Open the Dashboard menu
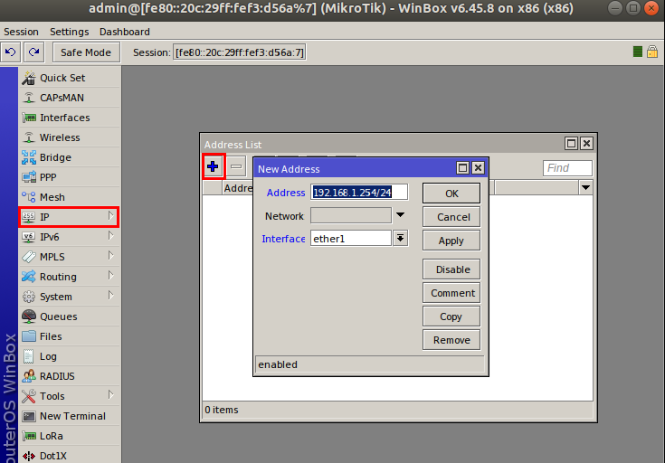Image resolution: width=665 pixels, height=463 pixels. point(125,32)
